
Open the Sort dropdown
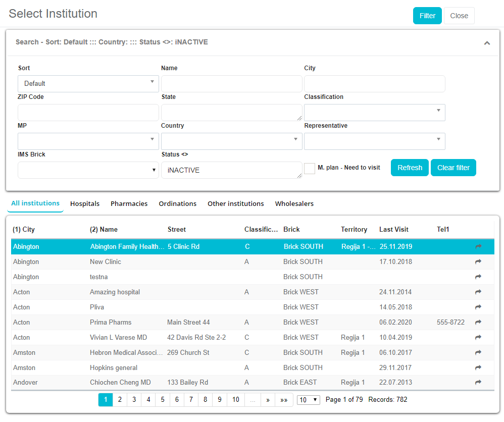click(x=88, y=83)
